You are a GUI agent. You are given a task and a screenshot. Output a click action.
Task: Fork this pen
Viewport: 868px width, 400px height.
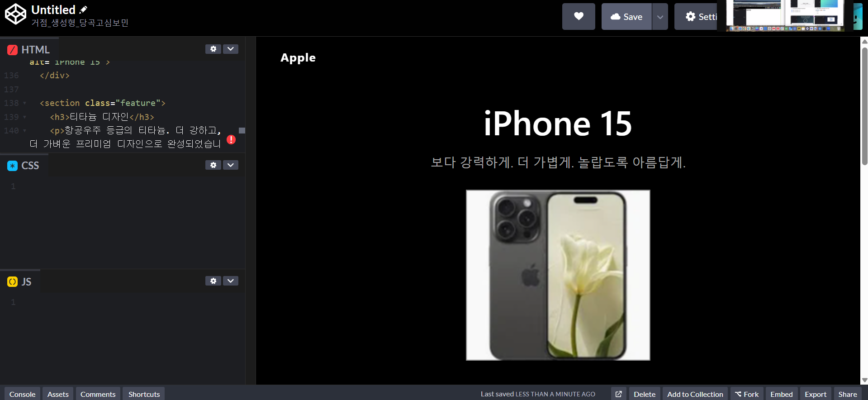(747, 394)
